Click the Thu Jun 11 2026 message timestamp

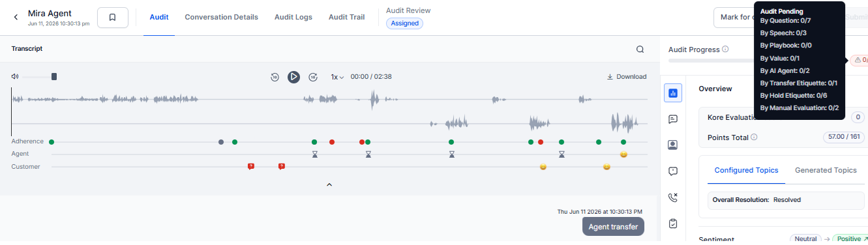point(600,211)
